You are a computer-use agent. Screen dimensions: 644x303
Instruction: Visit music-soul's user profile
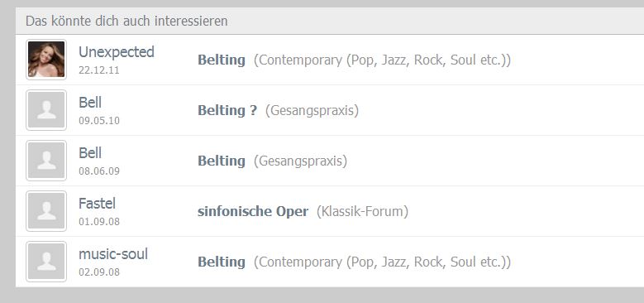coord(113,254)
